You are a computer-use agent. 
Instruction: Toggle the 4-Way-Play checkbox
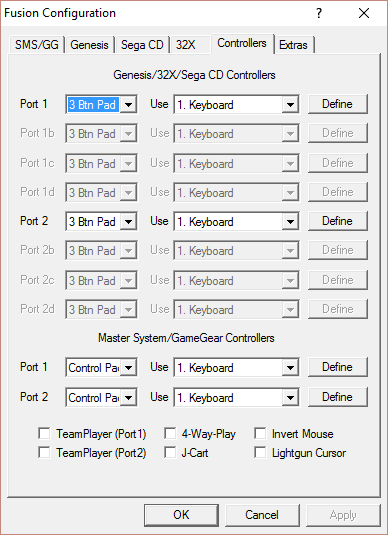click(x=170, y=434)
